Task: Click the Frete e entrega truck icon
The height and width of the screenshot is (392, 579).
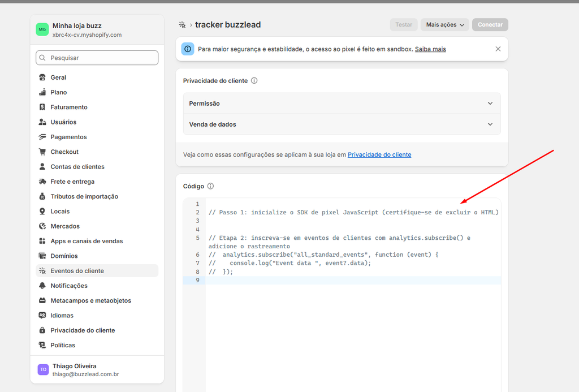Action: 42,182
